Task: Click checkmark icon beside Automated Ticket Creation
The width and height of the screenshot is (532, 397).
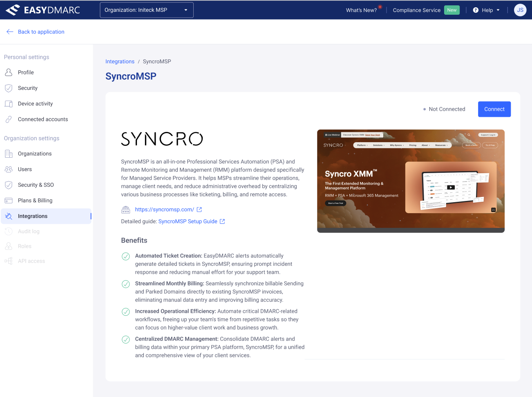Action: (x=126, y=256)
